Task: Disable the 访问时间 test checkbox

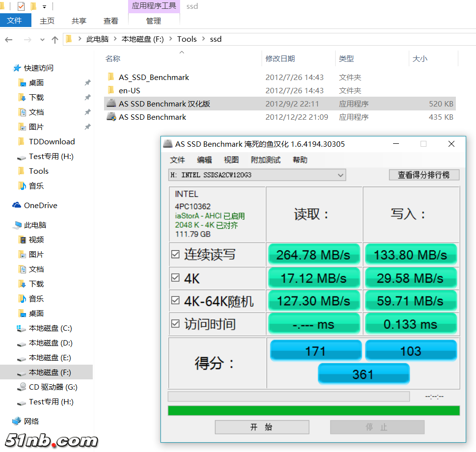Action: coord(175,323)
